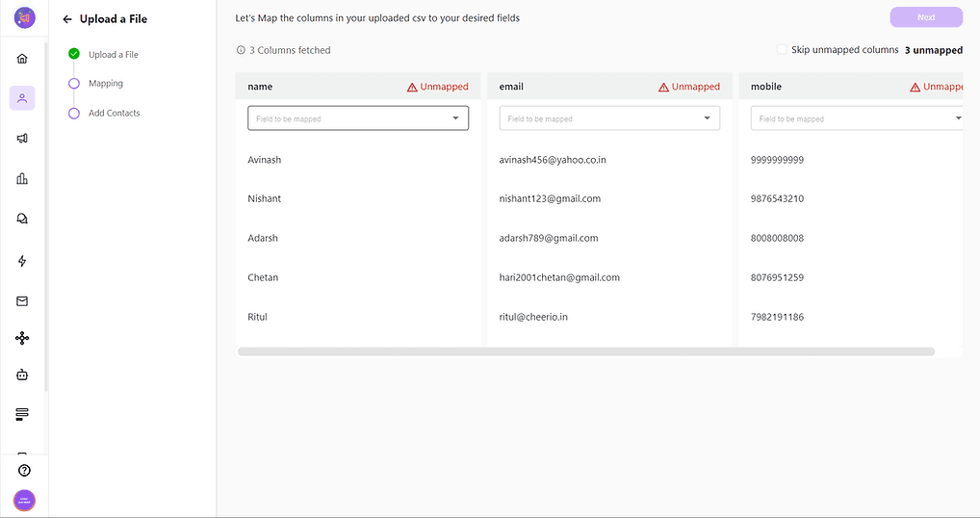
Task: Enable Skip unmapped columns checkbox
Action: point(782,49)
